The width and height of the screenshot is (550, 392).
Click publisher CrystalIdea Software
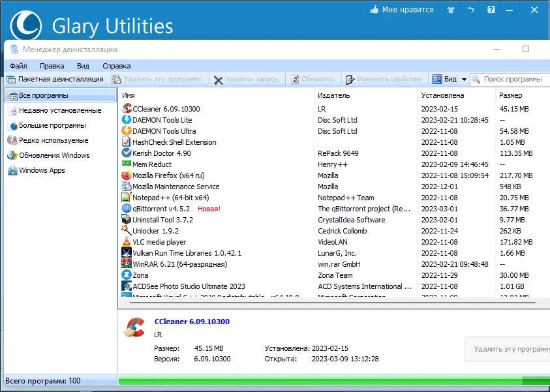tap(352, 220)
